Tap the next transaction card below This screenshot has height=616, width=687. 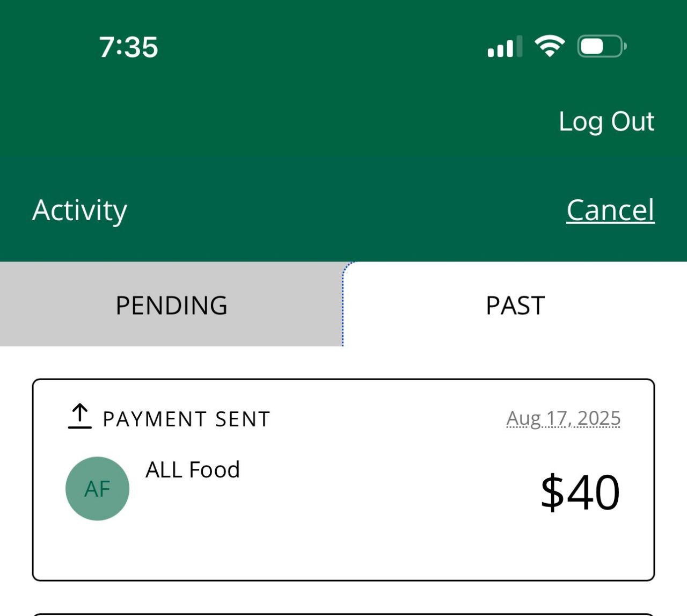343,614
